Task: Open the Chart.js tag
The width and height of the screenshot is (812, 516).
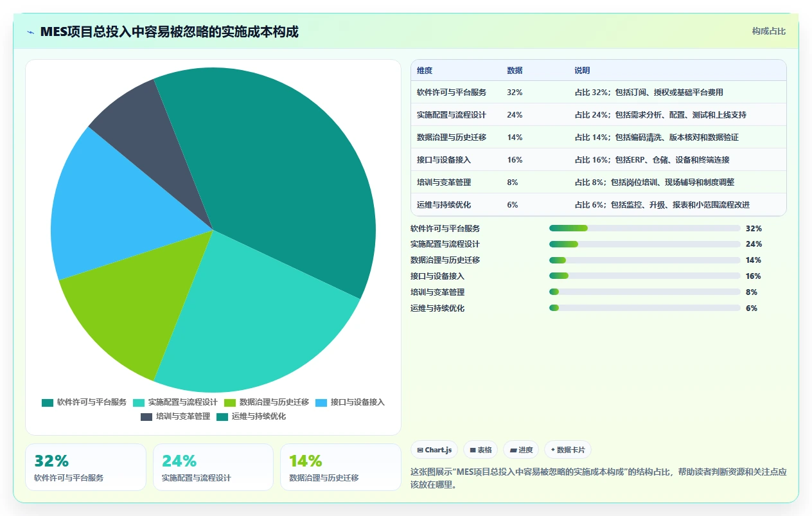Action: point(434,450)
